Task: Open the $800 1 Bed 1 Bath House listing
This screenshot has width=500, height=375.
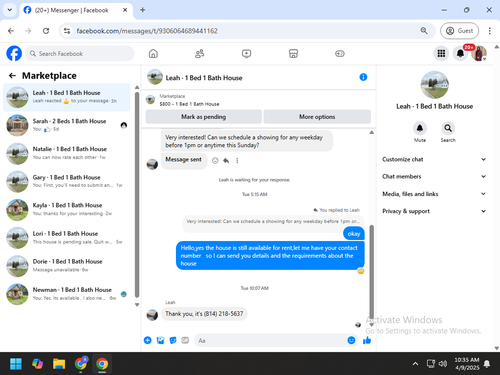Action: point(189,104)
